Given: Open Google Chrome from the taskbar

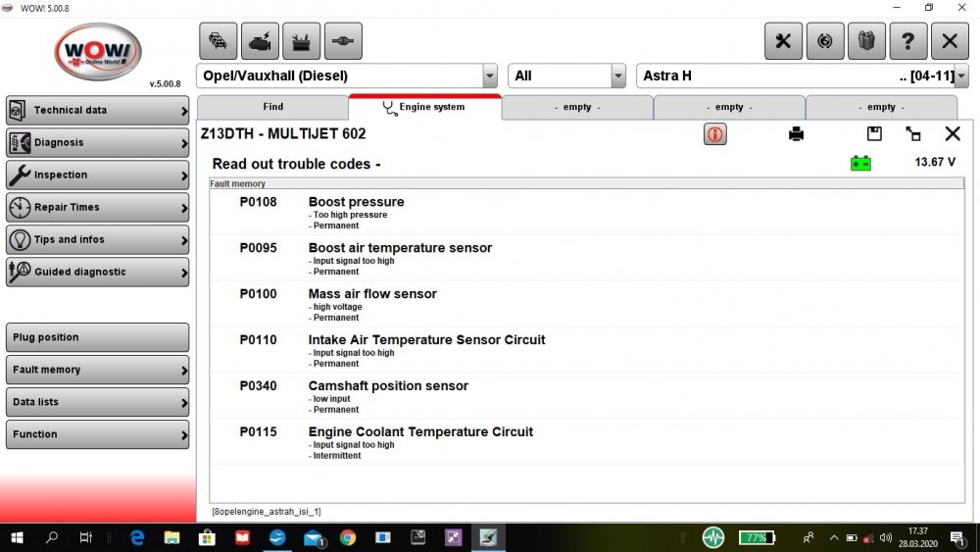Looking at the screenshot, I should (x=348, y=537).
